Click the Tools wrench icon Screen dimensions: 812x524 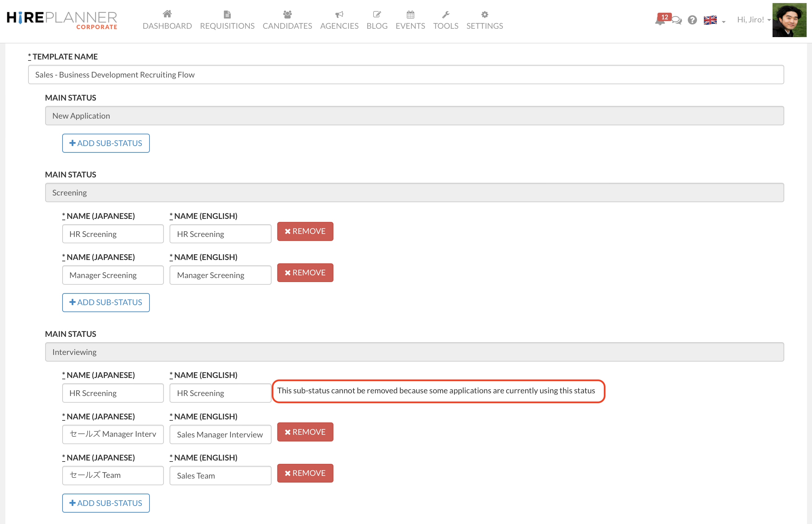pos(446,14)
